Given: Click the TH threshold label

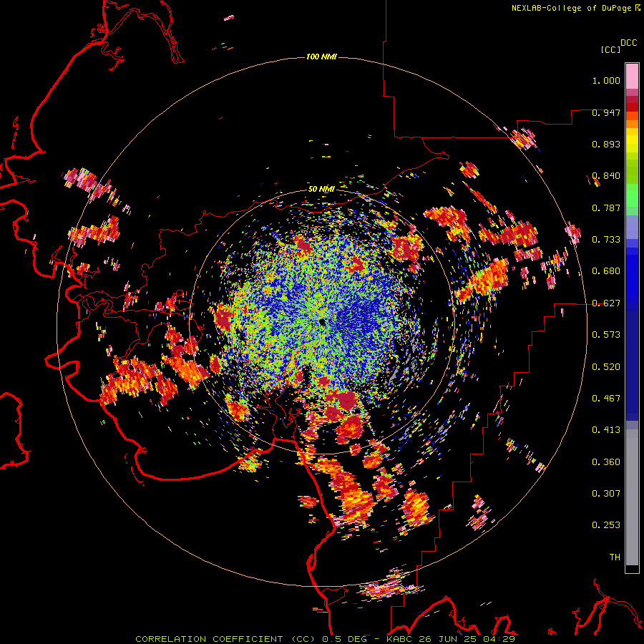Looking at the screenshot, I should [x=615, y=557].
